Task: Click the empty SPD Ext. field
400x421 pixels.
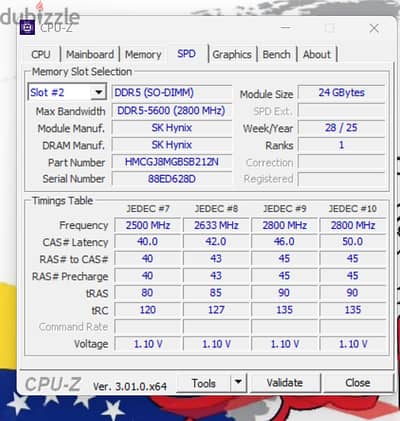Action: tap(341, 111)
